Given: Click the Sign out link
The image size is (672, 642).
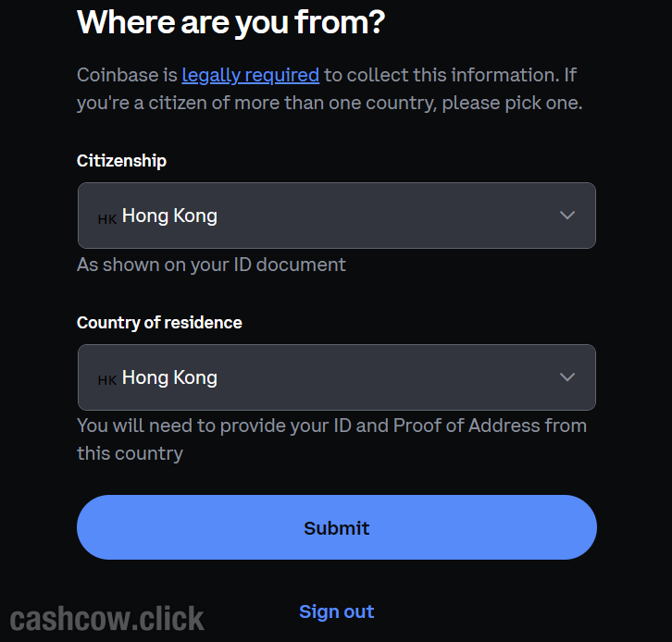Looking at the screenshot, I should (x=336, y=611).
